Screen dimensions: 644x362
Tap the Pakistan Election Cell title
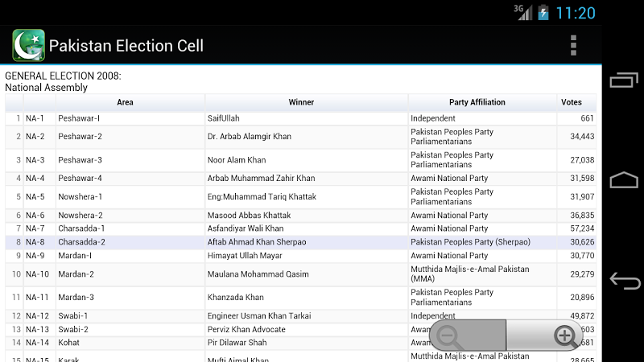(x=126, y=46)
